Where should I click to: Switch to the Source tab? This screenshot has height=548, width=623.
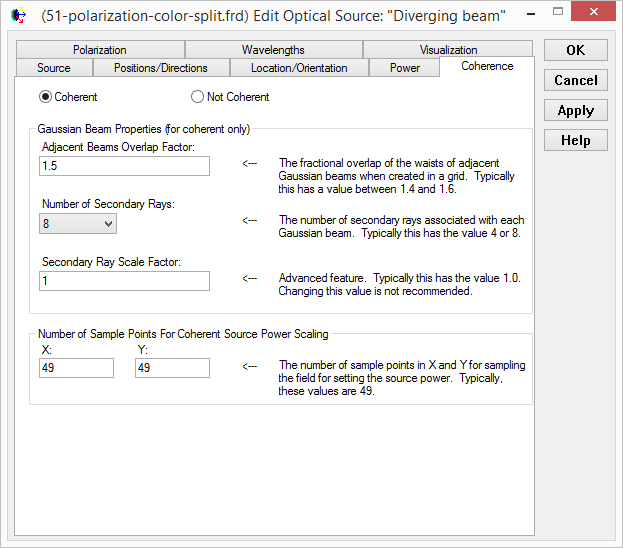(x=54, y=68)
